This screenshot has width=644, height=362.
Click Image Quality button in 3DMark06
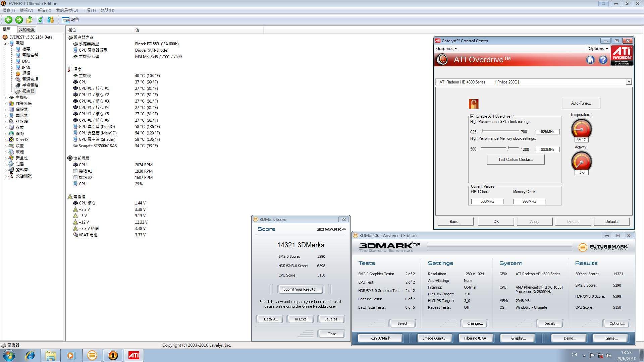(x=435, y=338)
